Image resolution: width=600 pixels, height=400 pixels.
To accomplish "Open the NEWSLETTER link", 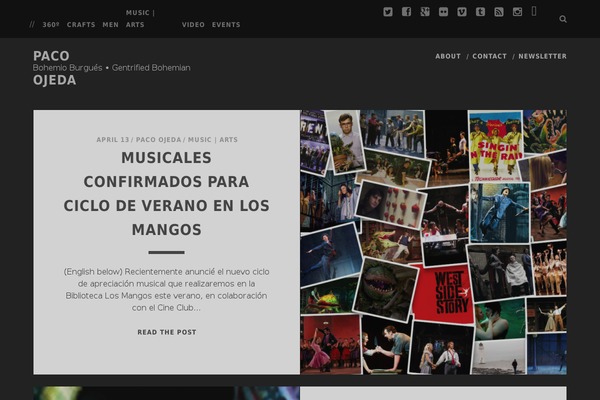I will tap(543, 56).
